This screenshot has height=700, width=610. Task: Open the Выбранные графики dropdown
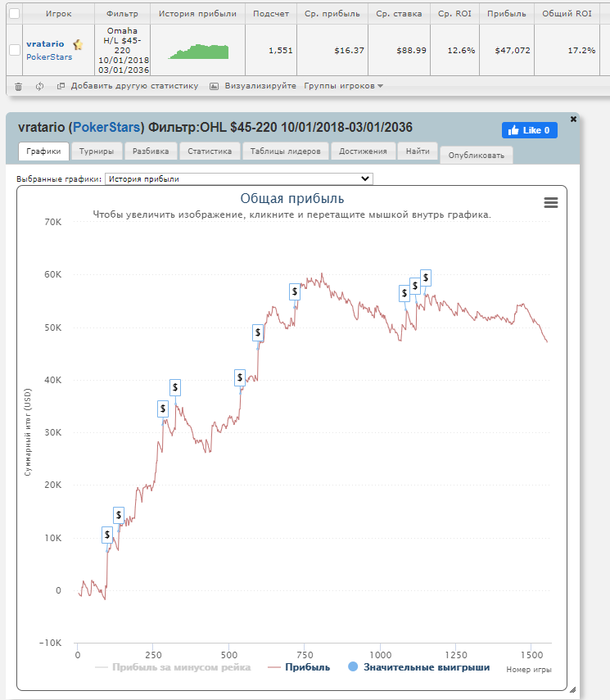click(239, 179)
